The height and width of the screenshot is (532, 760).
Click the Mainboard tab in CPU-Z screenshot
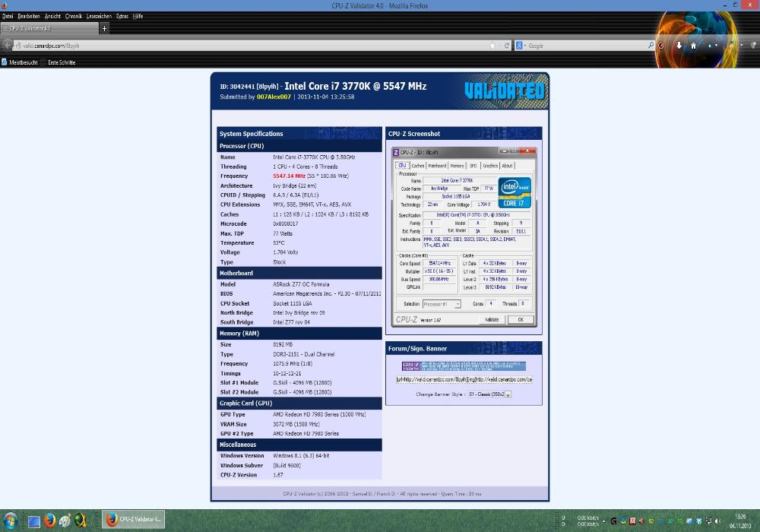pos(437,166)
